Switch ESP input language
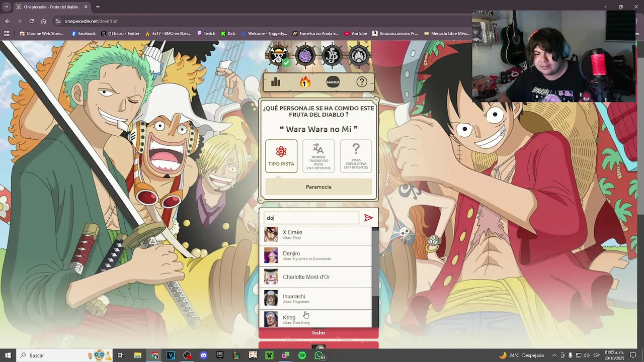Image resolution: width=644 pixels, height=362 pixels. pyautogui.click(x=597, y=355)
